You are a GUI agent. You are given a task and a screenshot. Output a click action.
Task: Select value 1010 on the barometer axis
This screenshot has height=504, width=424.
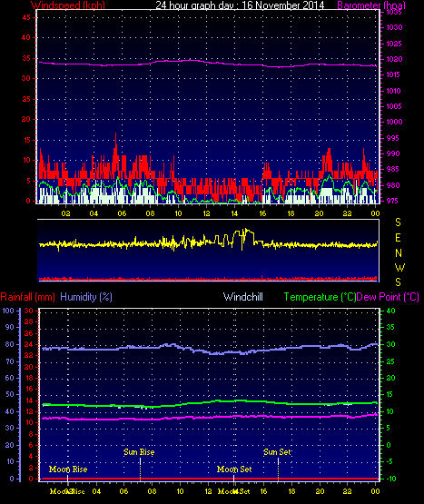tap(394, 91)
